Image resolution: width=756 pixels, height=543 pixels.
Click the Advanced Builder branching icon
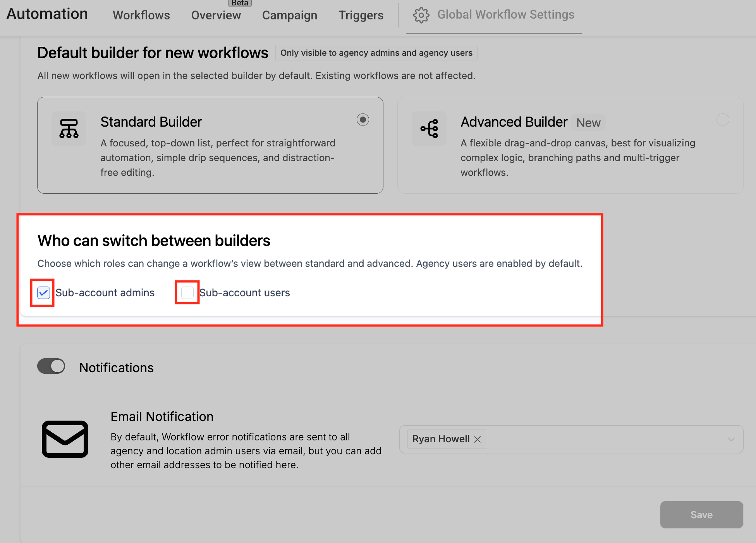tap(429, 129)
